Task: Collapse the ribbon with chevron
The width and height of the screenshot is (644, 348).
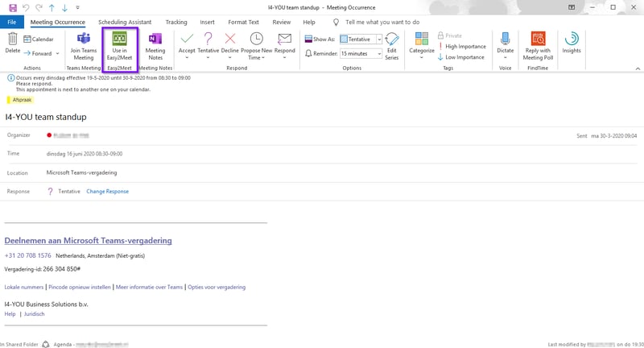Action: (x=638, y=68)
